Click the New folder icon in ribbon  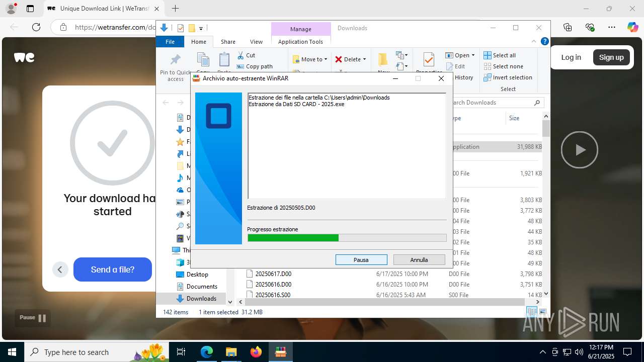(x=383, y=60)
